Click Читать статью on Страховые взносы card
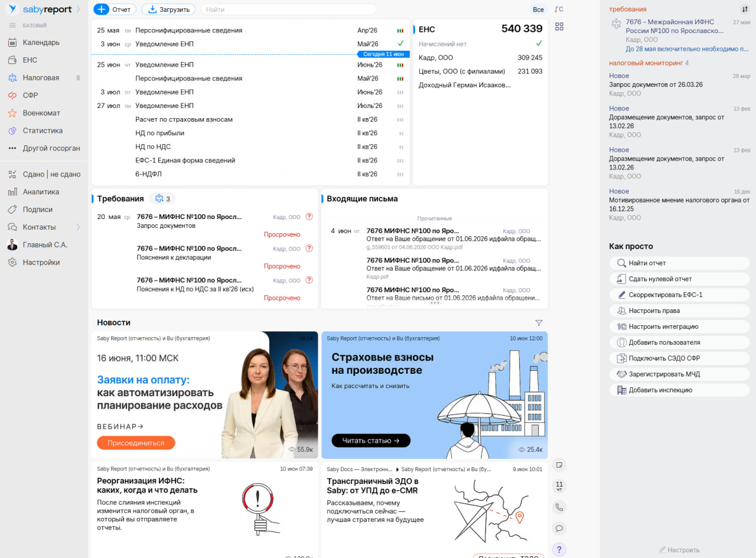 click(371, 440)
